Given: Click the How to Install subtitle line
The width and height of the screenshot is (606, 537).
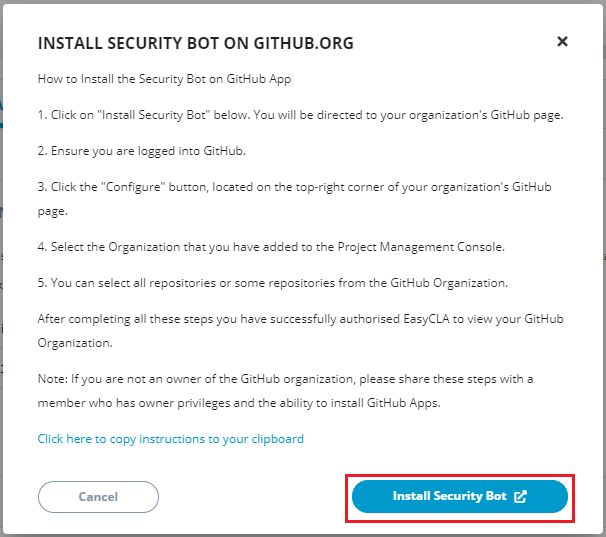Looking at the screenshot, I should (x=164, y=79).
